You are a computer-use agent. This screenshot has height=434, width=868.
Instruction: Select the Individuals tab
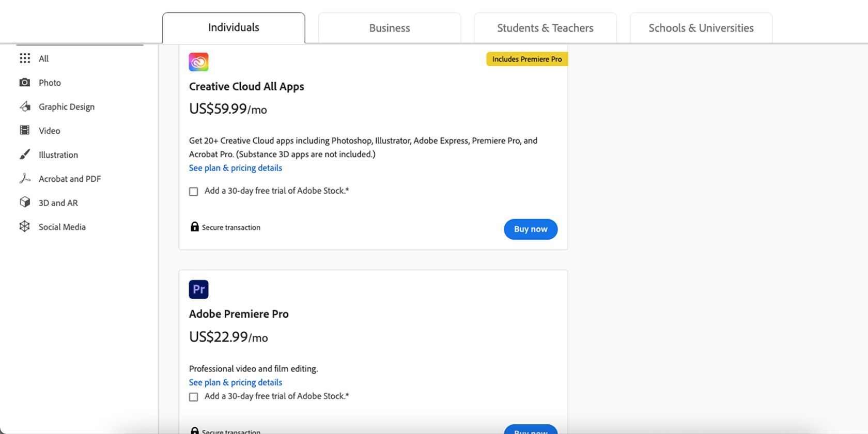(x=234, y=28)
